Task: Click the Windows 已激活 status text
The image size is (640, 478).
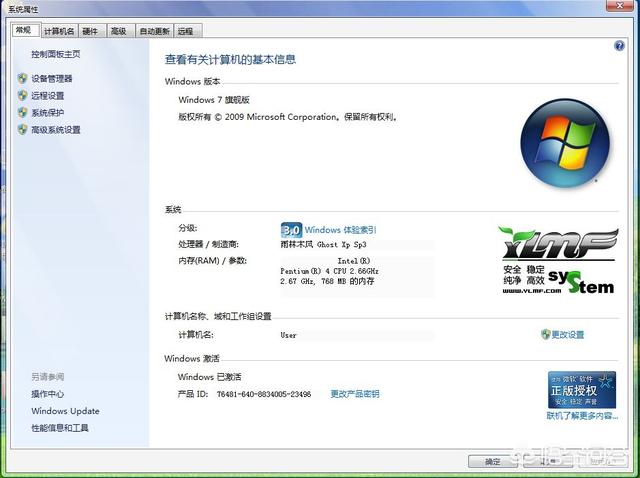Action: click(x=209, y=377)
